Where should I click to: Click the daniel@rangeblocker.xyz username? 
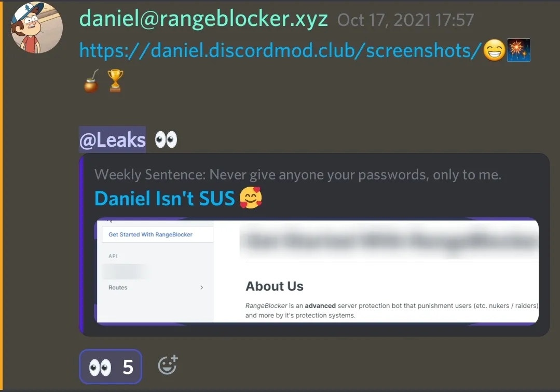tap(203, 19)
